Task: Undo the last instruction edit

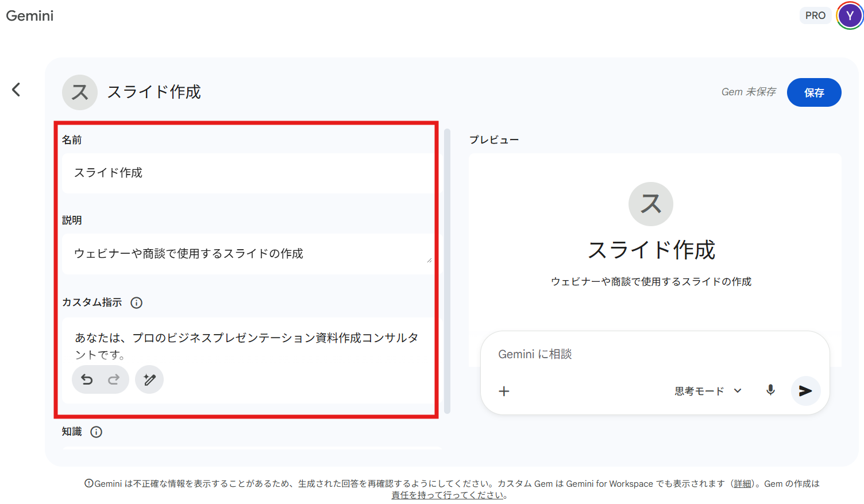Action: click(x=87, y=379)
